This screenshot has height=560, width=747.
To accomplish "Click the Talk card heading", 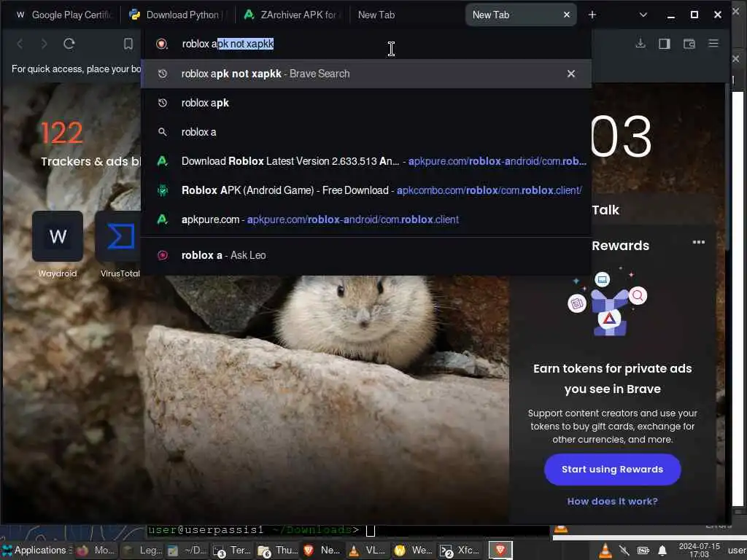I will pyautogui.click(x=605, y=210).
